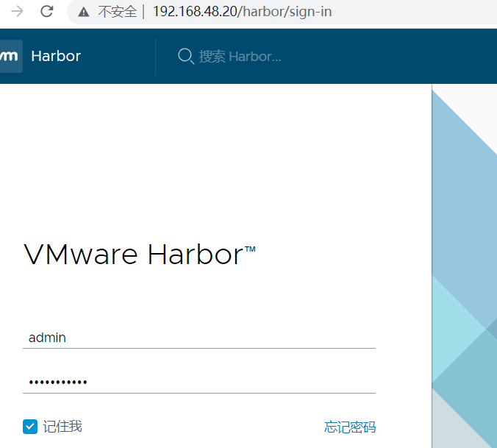Click the username field containing admin
This screenshot has width=497, height=448.
coord(199,338)
